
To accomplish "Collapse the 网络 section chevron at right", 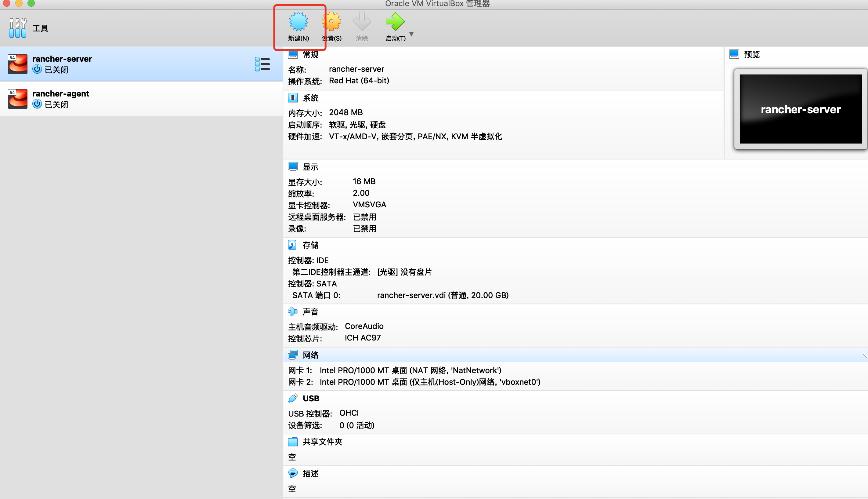I will point(865,356).
